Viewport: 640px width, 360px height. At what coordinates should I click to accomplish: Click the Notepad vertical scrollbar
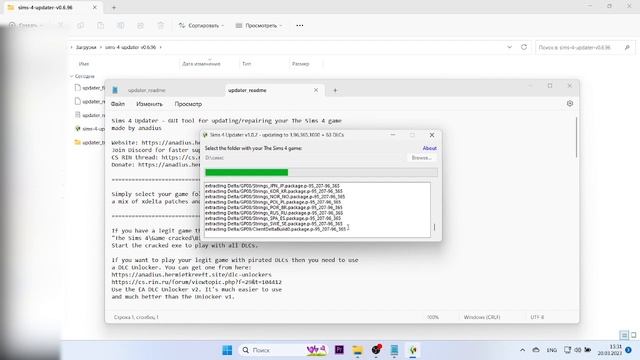pos(577,137)
